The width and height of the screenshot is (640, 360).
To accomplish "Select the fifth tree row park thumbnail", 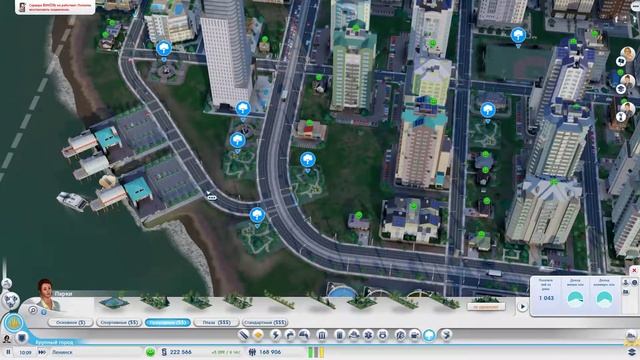I will (280, 300).
